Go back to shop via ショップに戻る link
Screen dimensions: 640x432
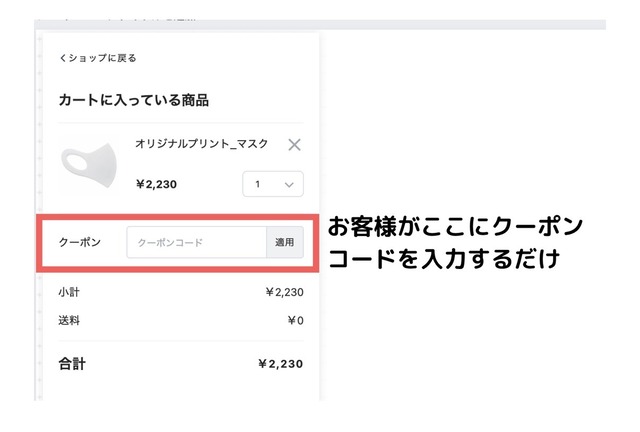pos(101,58)
